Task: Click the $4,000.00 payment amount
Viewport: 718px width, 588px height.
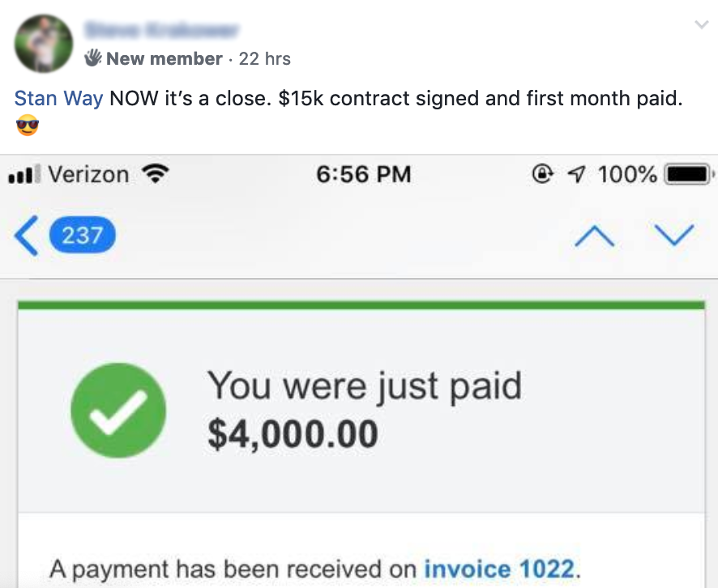Action: click(x=293, y=433)
